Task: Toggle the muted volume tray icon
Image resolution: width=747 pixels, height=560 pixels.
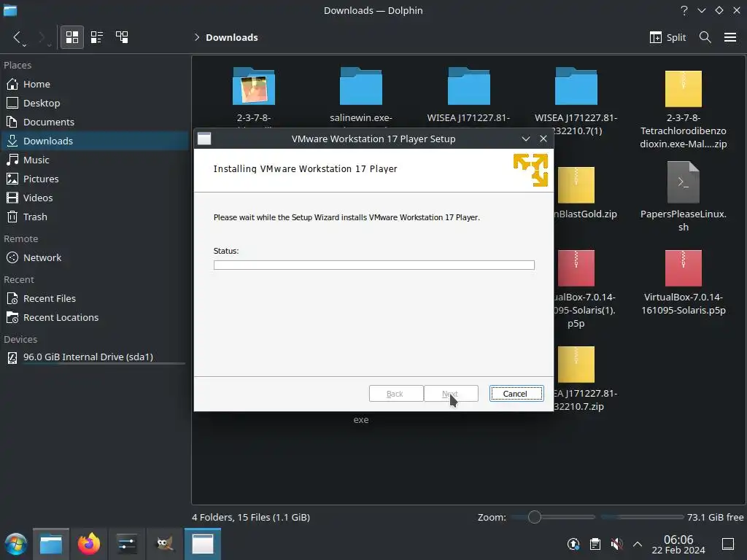Action: click(x=616, y=544)
